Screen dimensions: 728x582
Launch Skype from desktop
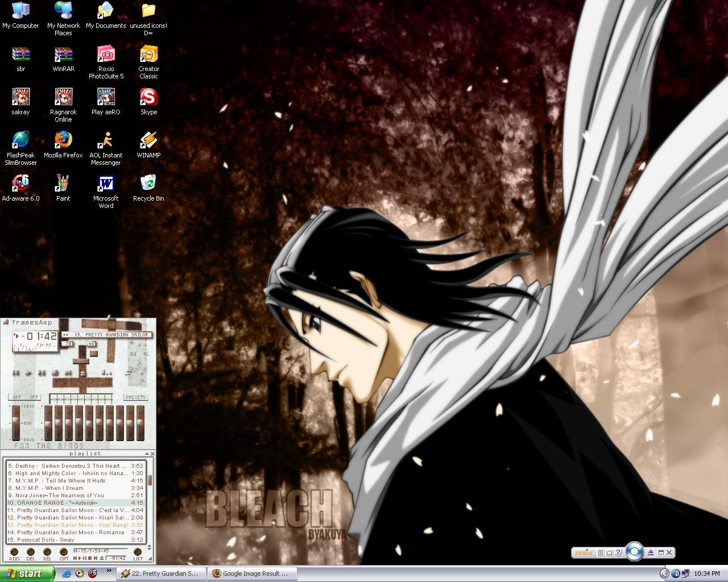point(148,102)
